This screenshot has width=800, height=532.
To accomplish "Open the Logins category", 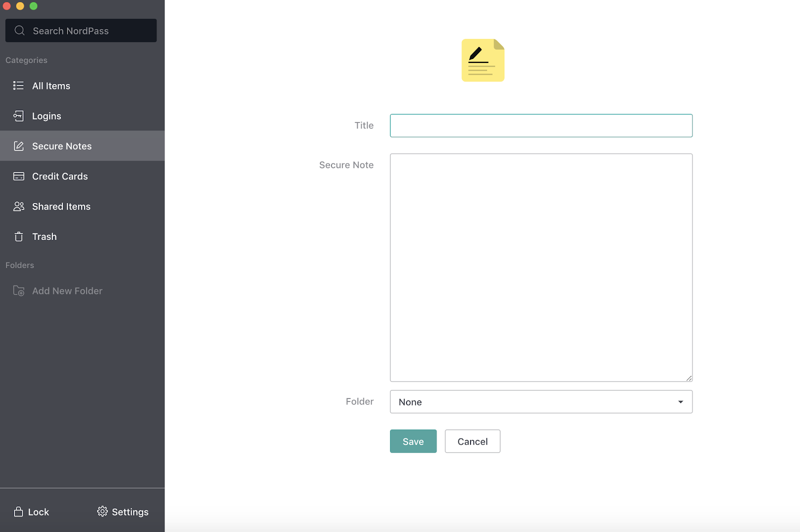I will [82, 116].
